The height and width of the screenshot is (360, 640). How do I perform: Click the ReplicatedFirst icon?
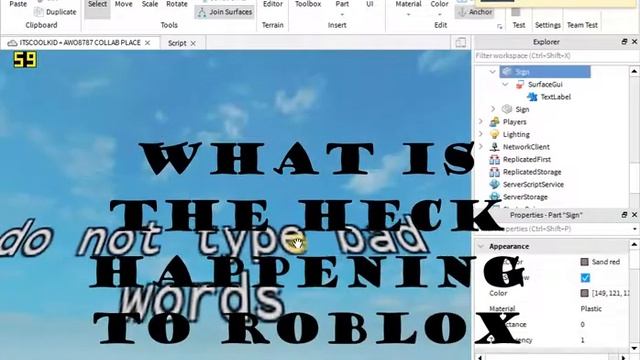pyautogui.click(x=494, y=159)
